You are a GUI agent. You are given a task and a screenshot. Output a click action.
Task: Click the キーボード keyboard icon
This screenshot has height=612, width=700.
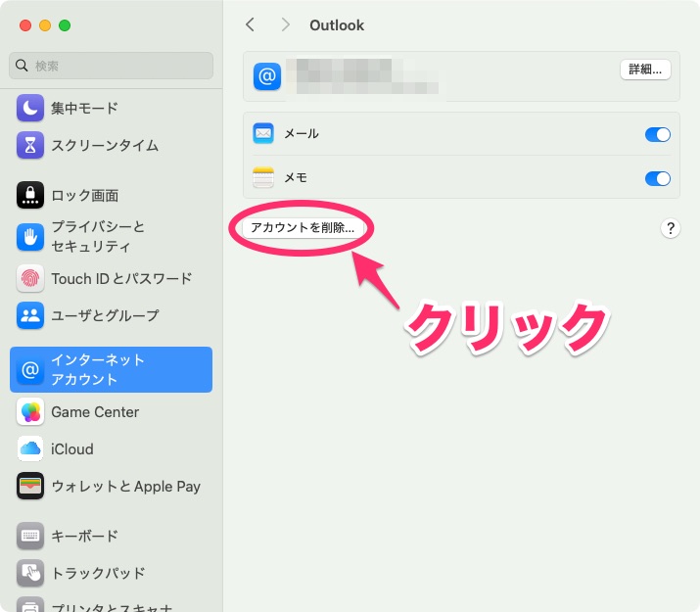[x=30, y=536]
